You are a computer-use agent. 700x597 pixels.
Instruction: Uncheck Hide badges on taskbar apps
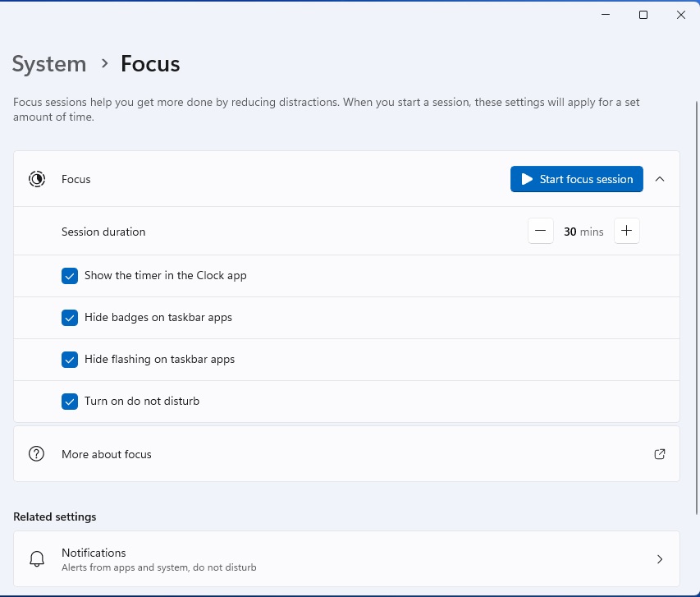(70, 318)
